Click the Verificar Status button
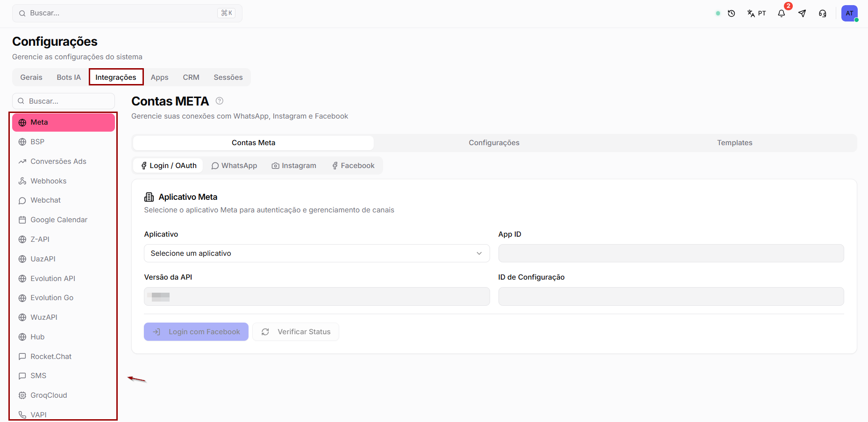The image size is (868, 422). pyautogui.click(x=296, y=332)
